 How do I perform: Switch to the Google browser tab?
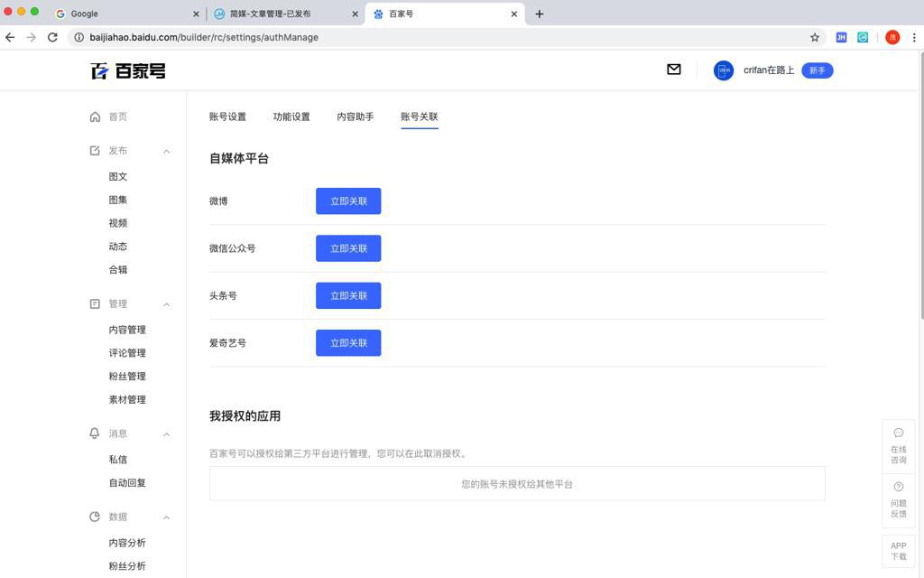point(128,14)
